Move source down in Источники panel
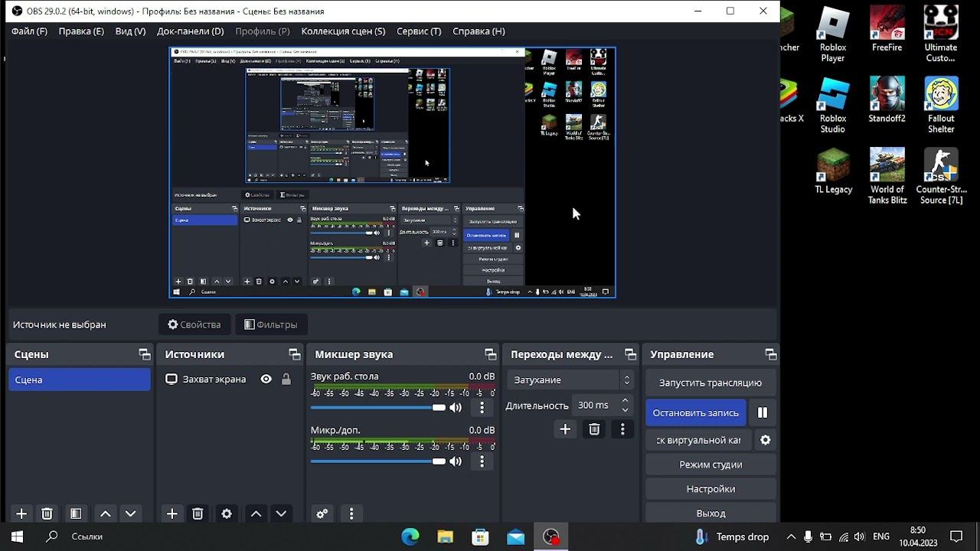This screenshot has height=551, width=980. 281,514
